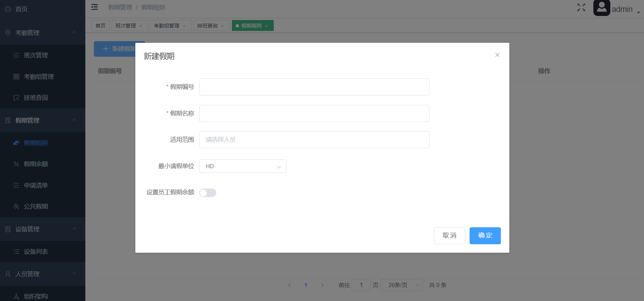Select page number 1 in pagination
Screen dimensions: 644x301
[306, 285]
